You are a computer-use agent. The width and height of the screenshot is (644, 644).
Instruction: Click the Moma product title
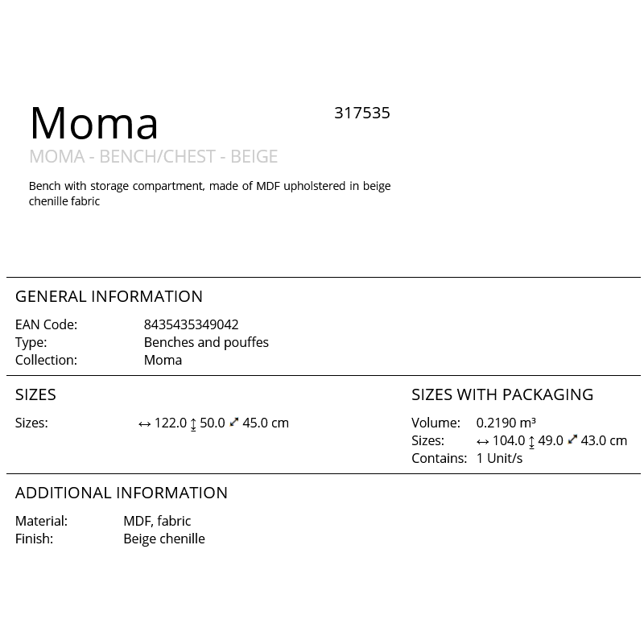point(94,123)
